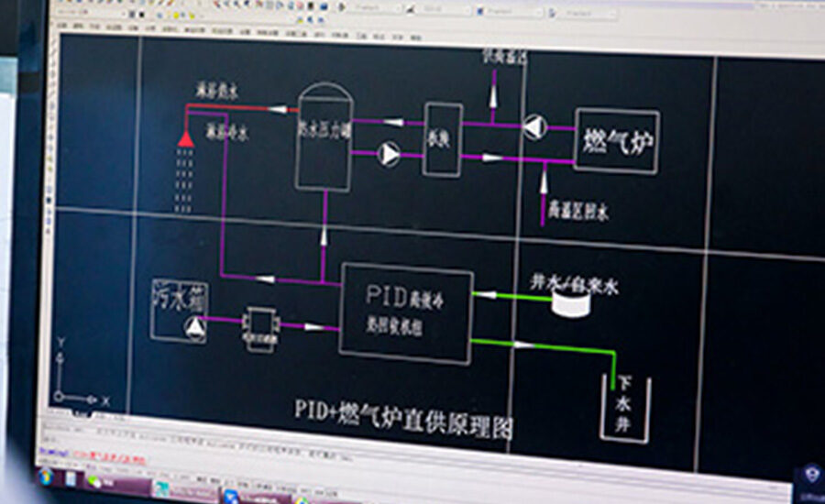Screen dimensions: 825x504
Task: Select the 热水压力罐 tank symbol
Action: tap(324, 136)
